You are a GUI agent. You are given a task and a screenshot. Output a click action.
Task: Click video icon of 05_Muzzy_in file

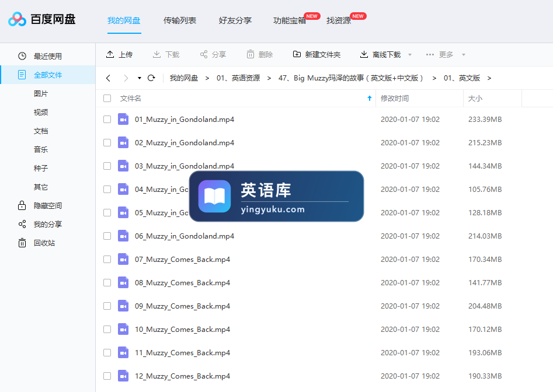pyautogui.click(x=123, y=213)
